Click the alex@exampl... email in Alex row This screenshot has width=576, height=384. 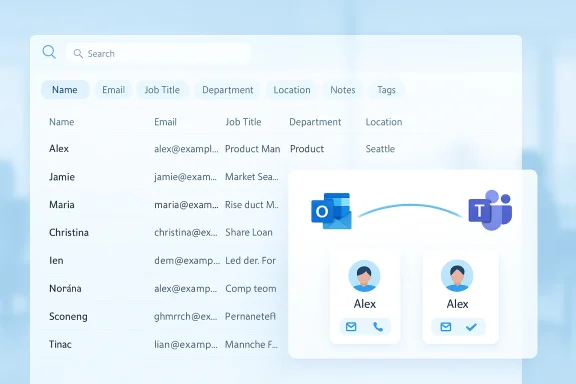[186, 149]
